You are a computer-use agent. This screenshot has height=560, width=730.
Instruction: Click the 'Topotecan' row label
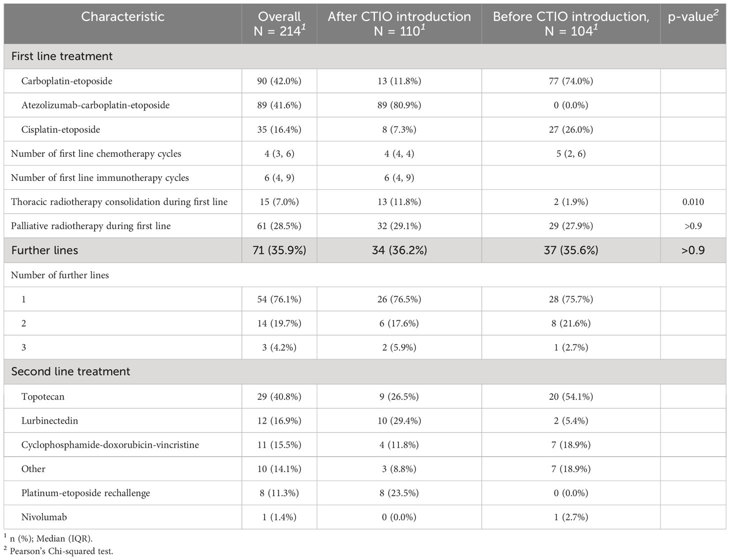point(42,397)
